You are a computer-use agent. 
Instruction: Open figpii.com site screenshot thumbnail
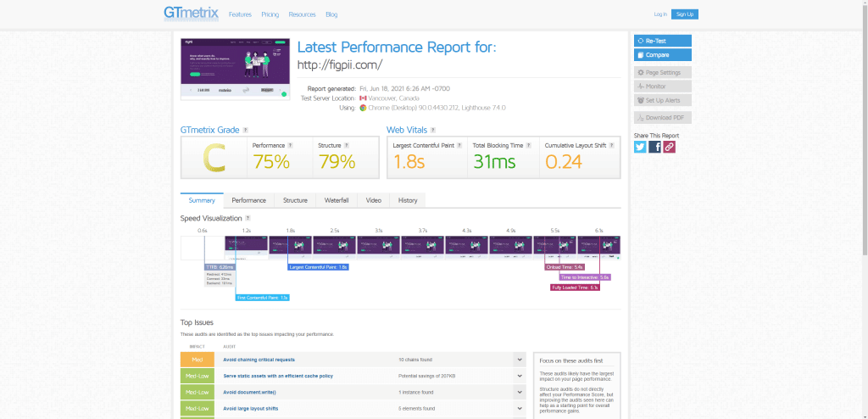click(x=236, y=70)
